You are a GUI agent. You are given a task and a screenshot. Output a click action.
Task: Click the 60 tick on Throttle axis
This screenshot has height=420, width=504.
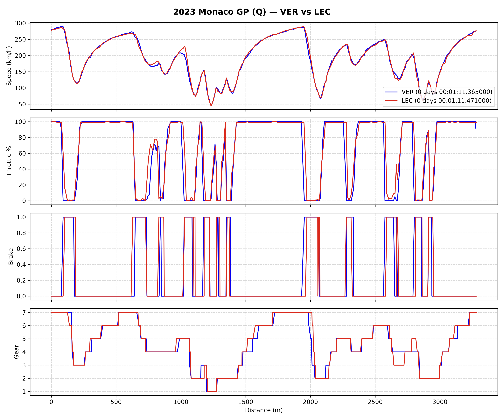click(22, 154)
